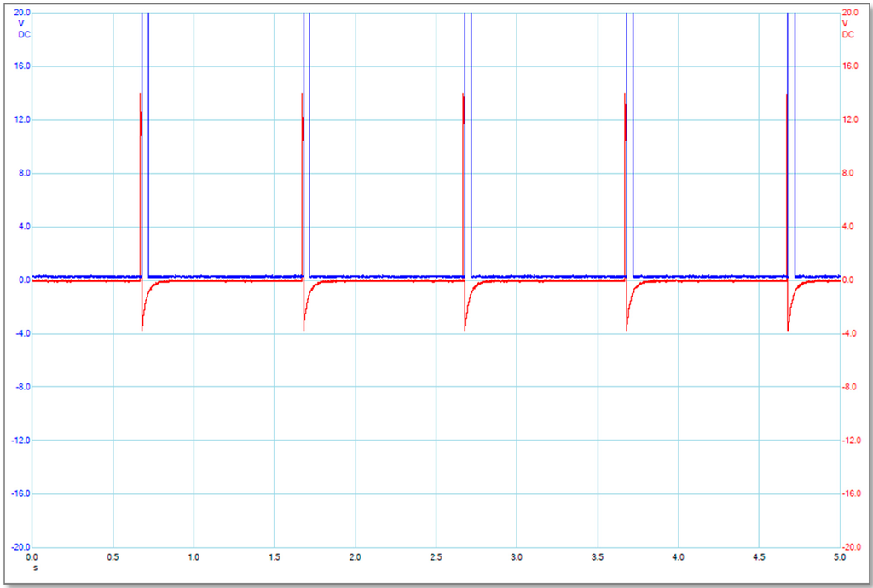This screenshot has width=873, height=588.
Task: Click the 1.0 label on the time axis
Action: 194,557
